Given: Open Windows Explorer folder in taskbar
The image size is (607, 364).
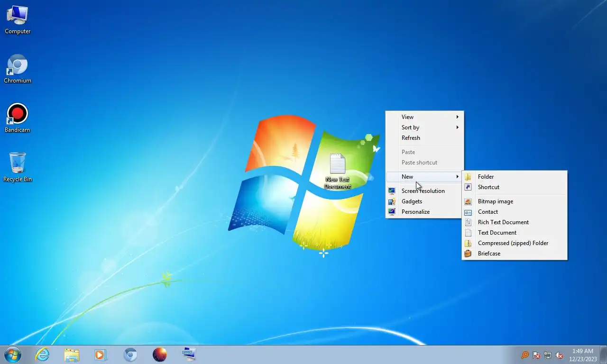Looking at the screenshot, I should (72, 355).
